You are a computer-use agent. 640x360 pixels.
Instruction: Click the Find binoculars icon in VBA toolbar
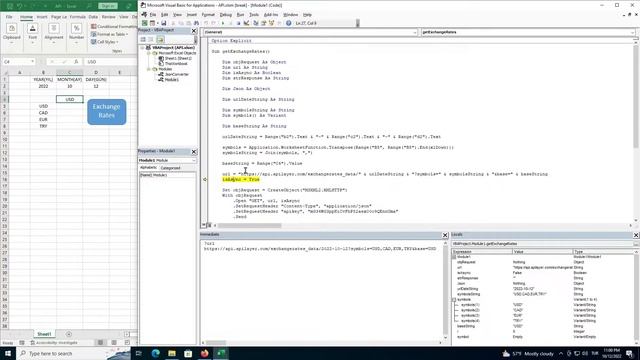196,23
